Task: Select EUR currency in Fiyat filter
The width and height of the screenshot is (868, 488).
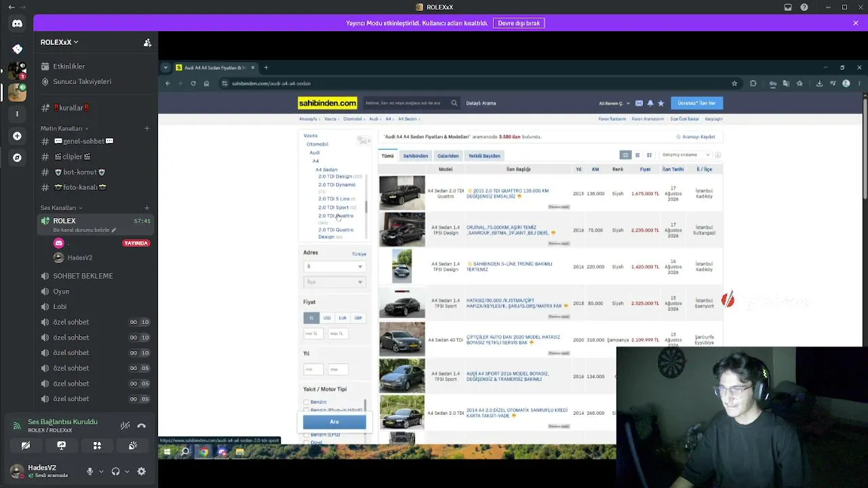Action: coord(342,318)
